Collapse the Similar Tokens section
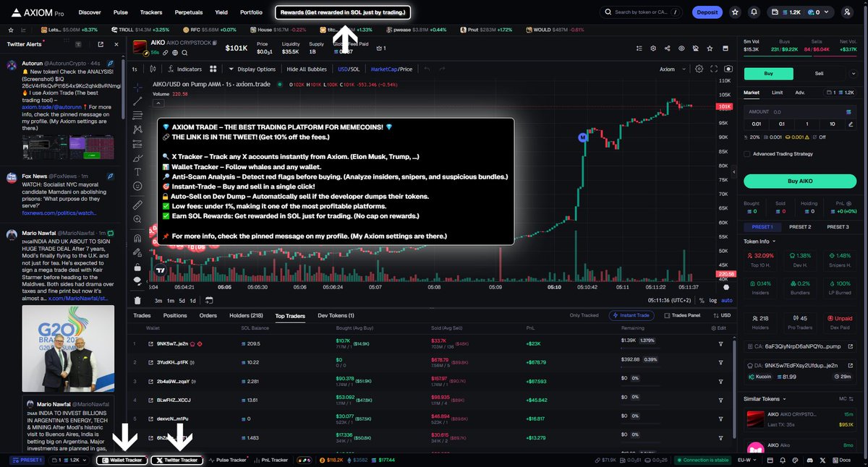The image size is (868, 467). pyautogui.click(x=765, y=398)
